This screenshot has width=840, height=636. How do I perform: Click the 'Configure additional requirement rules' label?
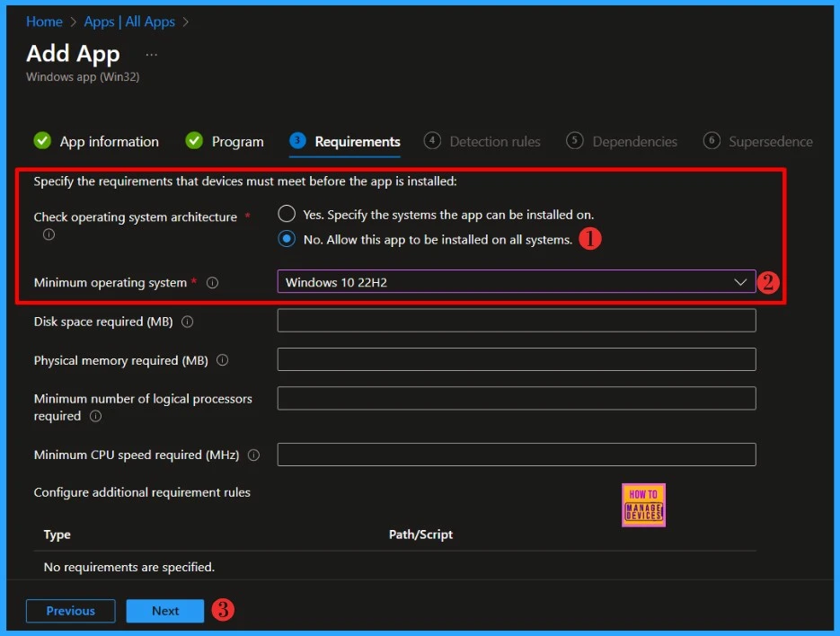click(142, 492)
